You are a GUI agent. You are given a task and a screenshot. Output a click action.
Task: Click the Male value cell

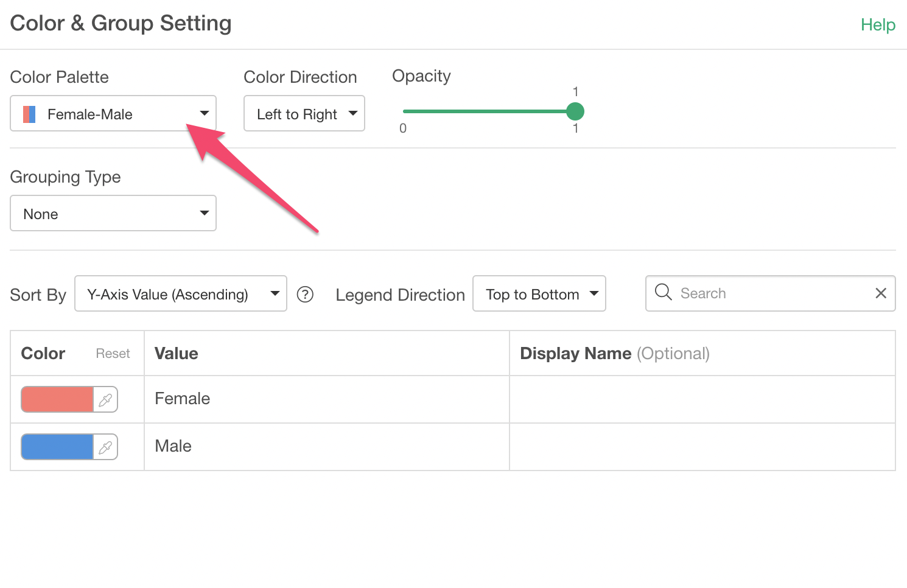point(327,447)
